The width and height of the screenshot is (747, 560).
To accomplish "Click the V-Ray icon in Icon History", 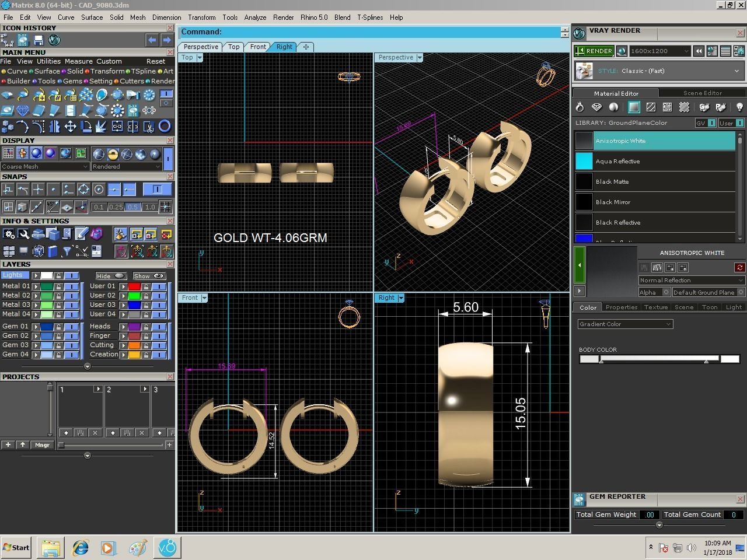I will 54,40.
